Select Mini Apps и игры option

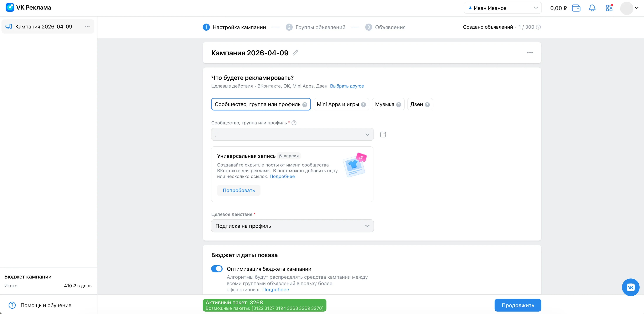341,104
